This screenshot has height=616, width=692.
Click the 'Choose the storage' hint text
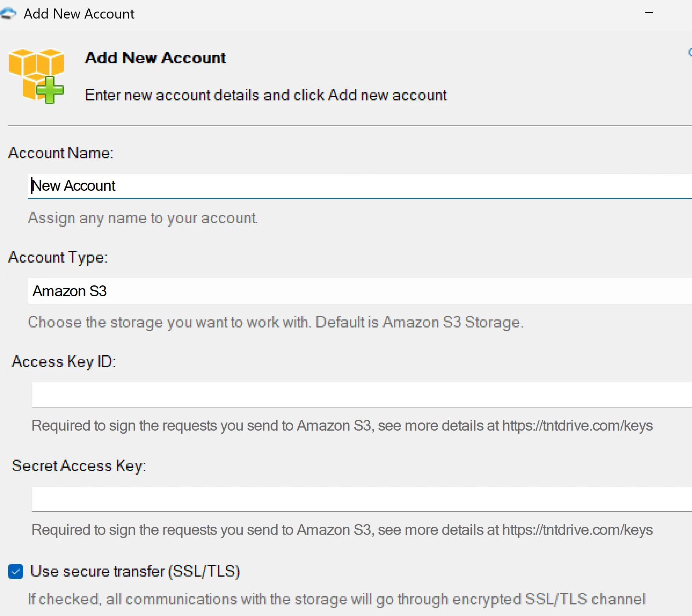(275, 322)
